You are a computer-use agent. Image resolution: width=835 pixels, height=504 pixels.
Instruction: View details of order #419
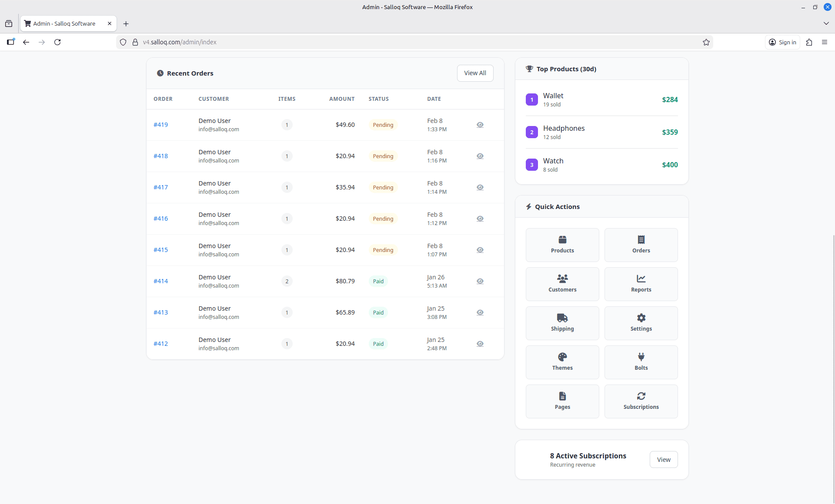pyautogui.click(x=160, y=125)
